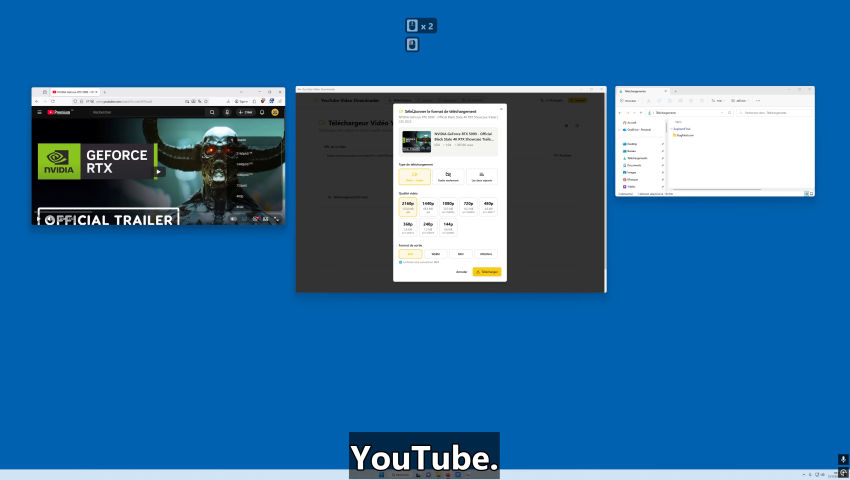Switch Explorer to details view icon
The width and height of the screenshot is (850, 480).
[x=806, y=194]
